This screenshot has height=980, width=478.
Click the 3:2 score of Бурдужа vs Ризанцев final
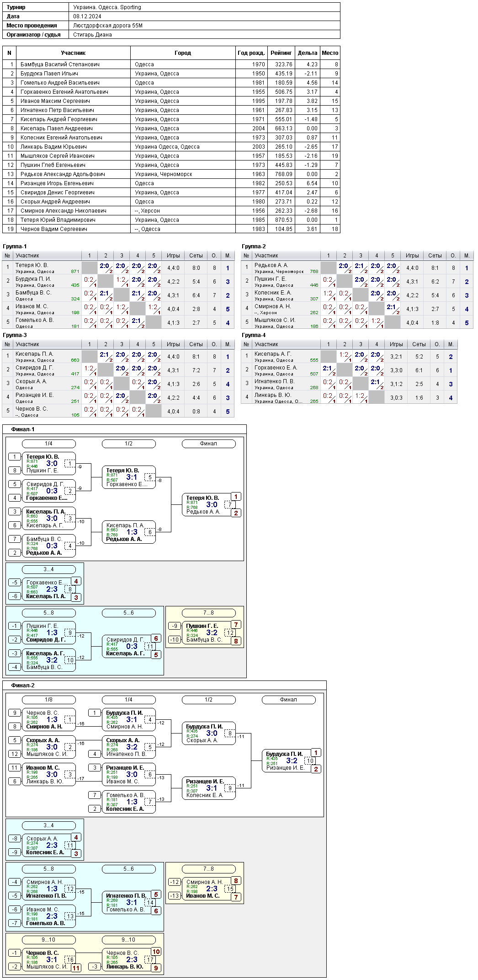click(292, 760)
